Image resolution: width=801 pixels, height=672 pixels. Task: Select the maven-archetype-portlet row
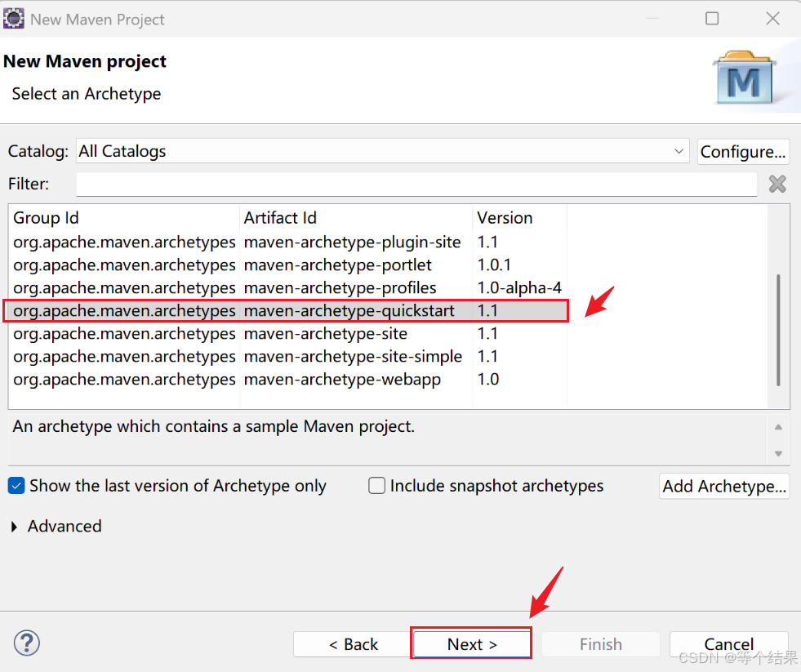click(x=287, y=265)
